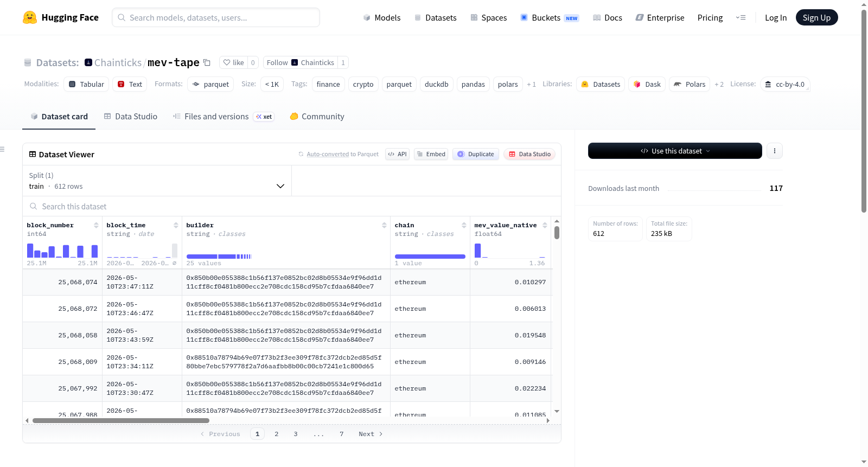Click the page vertical scrollbar
The height and width of the screenshot is (467, 868).
click(864, 111)
